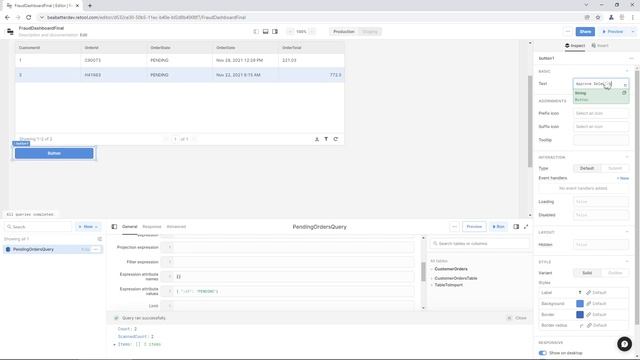This screenshot has width=640, height=360.
Task: Expand the Items result node
Action: pos(115,344)
